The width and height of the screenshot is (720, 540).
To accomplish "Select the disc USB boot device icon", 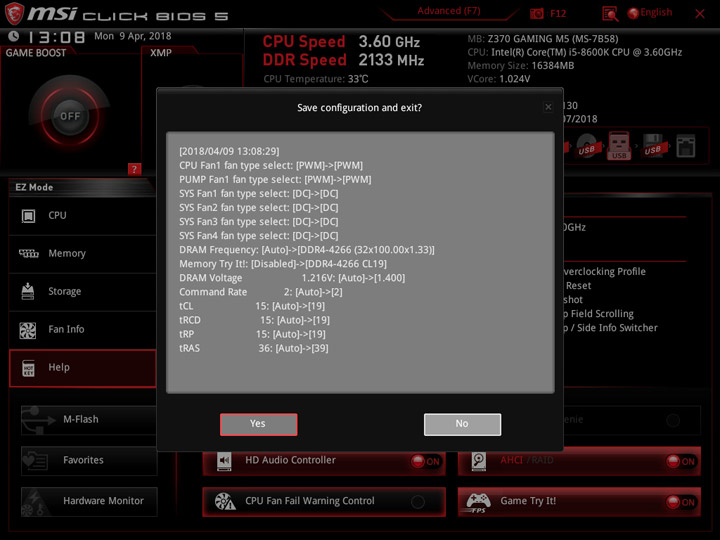I will tap(586, 146).
